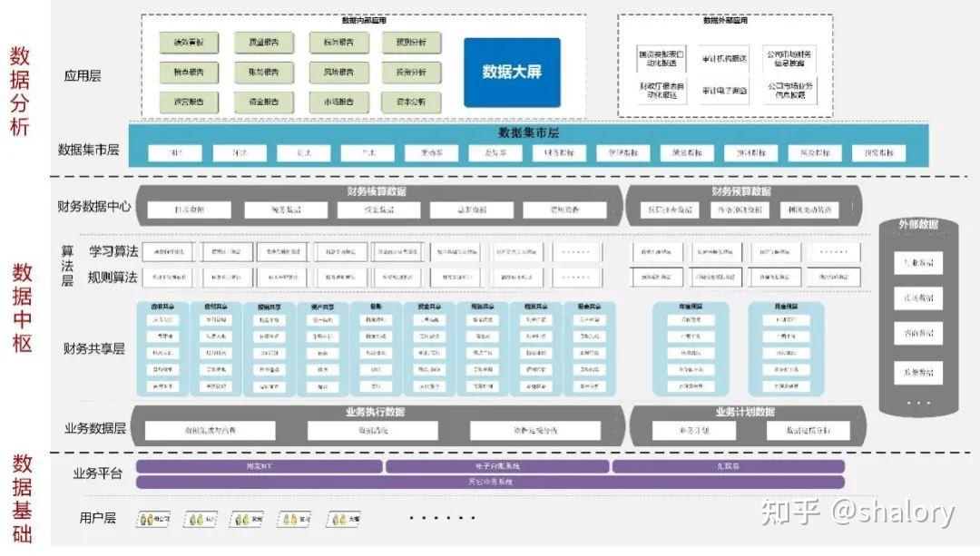Click 数据集市层 heading inside blue band
Screen dimensions: 980x556
pyautogui.click(x=528, y=132)
